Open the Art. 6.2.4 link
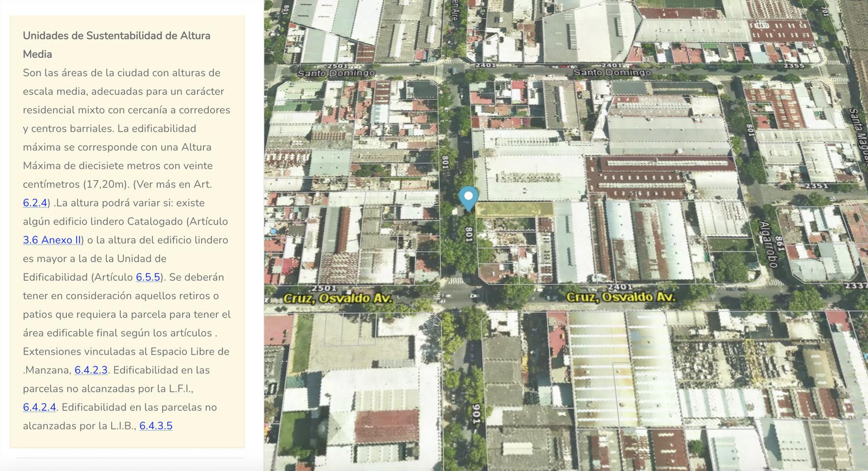The image size is (868, 471). click(x=35, y=203)
